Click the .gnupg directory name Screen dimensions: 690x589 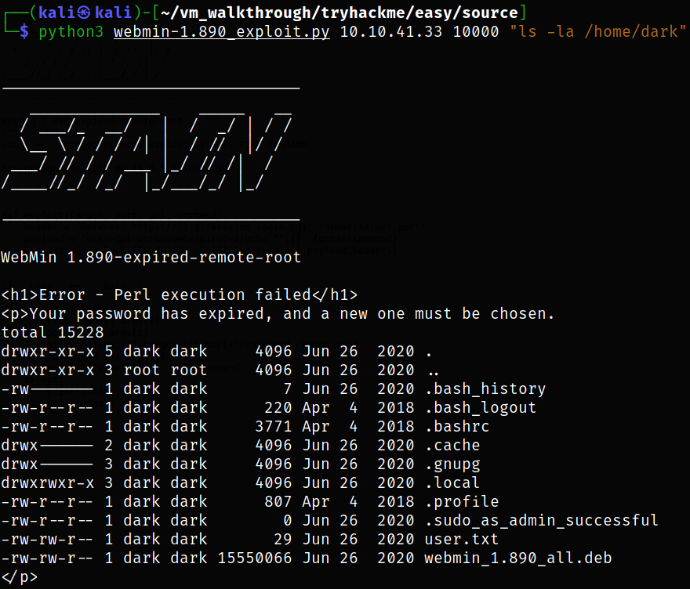tap(452, 464)
